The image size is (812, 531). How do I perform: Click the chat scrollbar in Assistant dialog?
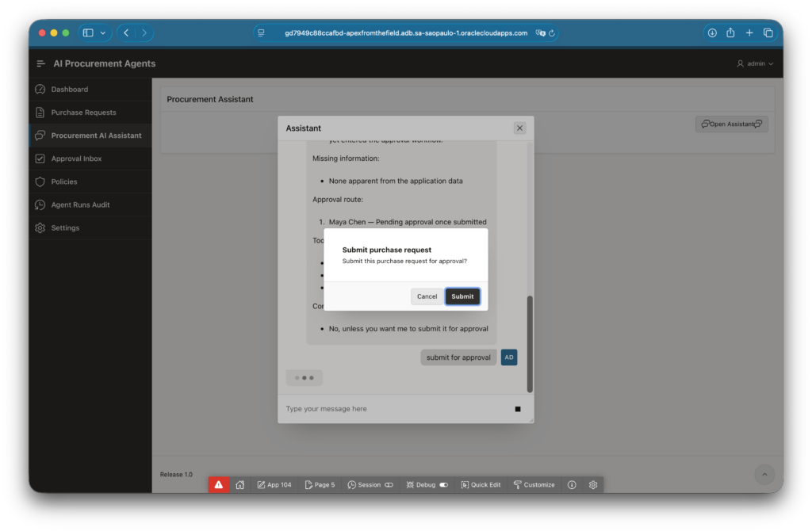point(529,344)
